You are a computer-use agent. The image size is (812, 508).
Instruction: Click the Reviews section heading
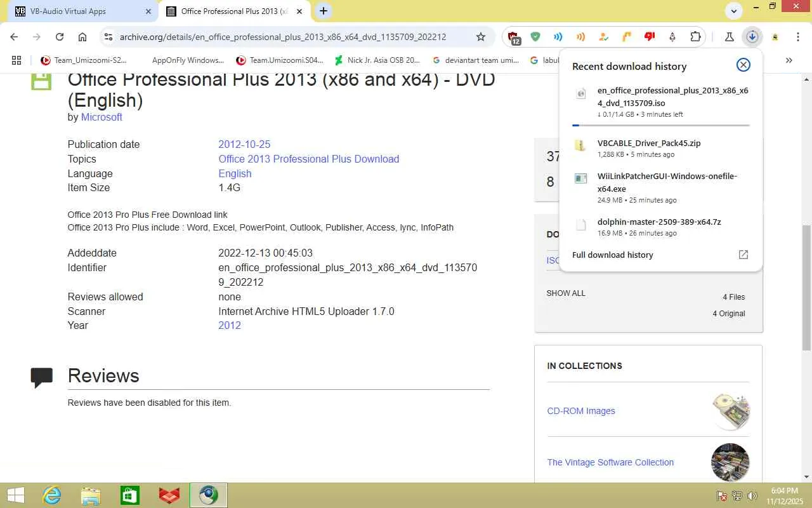[103, 375]
